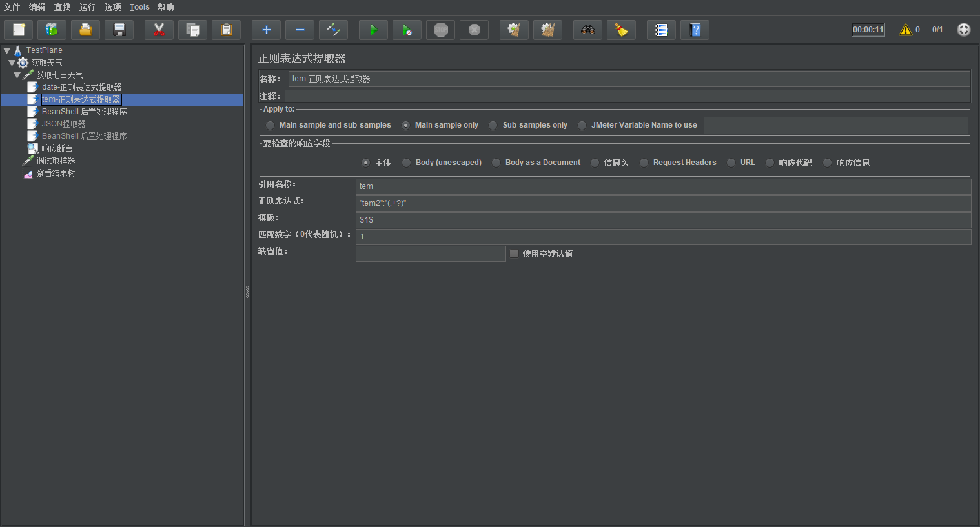Click the Start test run green arrow
This screenshot has height=527, width=980.
[373, 30]
